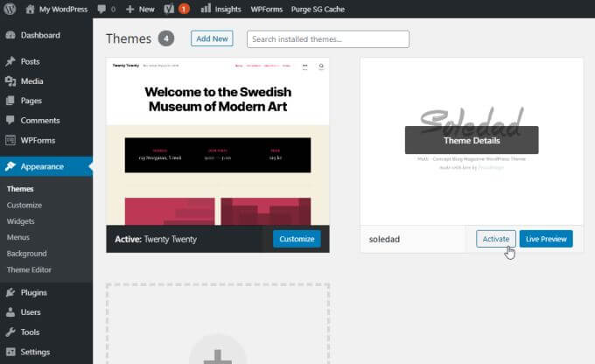The width and height of the screenshot is (595, 364).
Task: Click the Tools wrench icon
Action: coord(10,332)
